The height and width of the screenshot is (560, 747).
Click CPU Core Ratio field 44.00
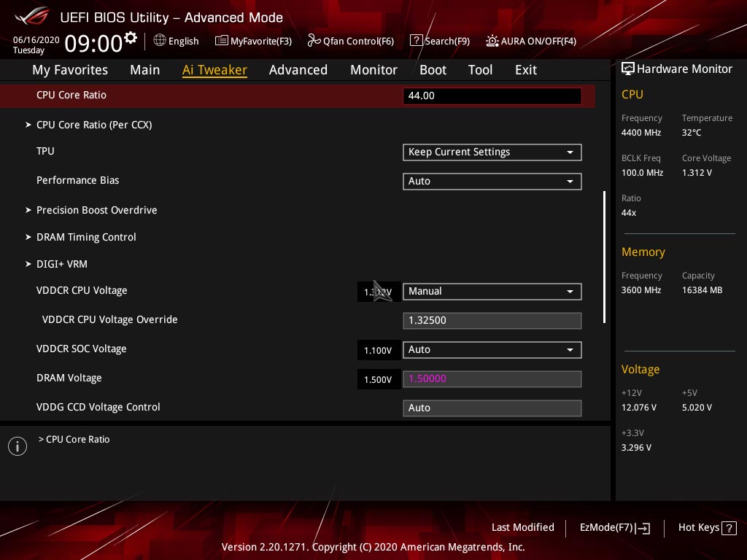pos(492,96)
